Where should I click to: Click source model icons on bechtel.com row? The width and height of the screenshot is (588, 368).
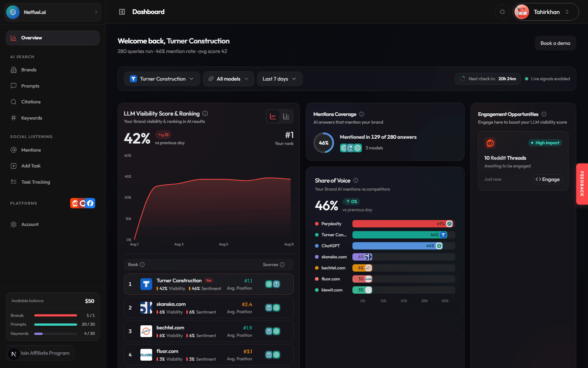[x=273, y=331]
